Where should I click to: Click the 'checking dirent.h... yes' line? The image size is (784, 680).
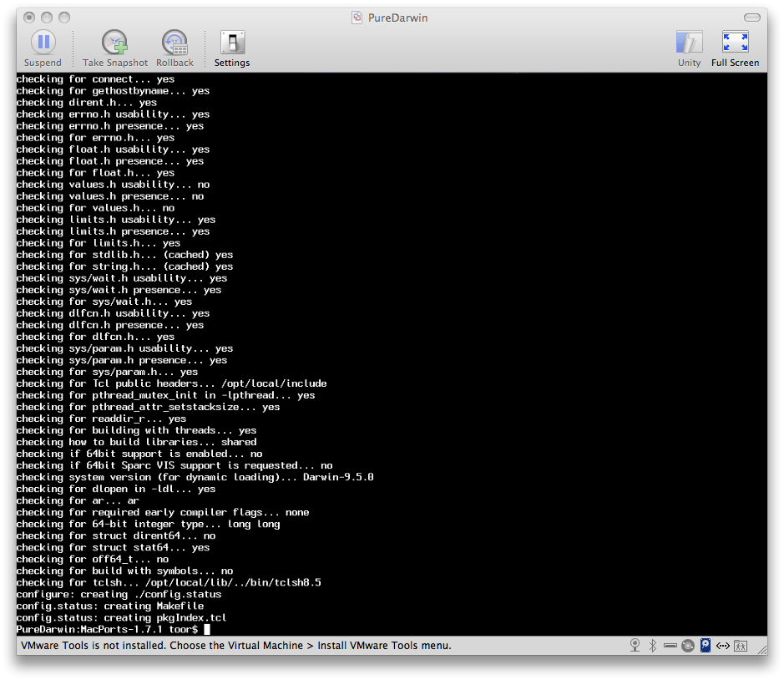click(87, 103)
